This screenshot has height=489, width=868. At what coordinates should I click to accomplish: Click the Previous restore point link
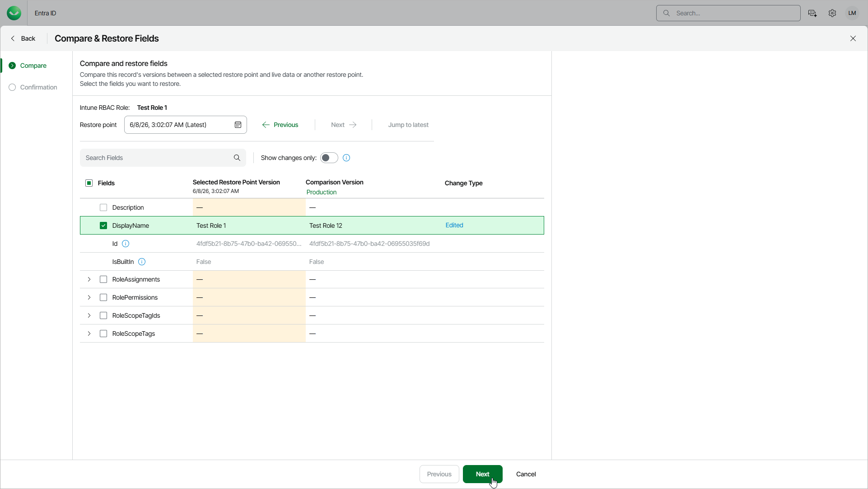pyautogui.click(x=280, y=125)
